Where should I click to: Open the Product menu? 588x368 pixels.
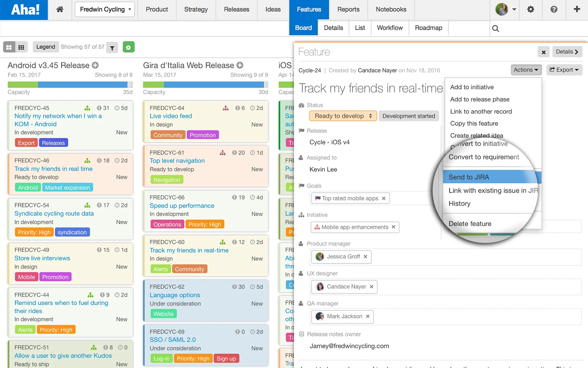[x=157, y=10]
